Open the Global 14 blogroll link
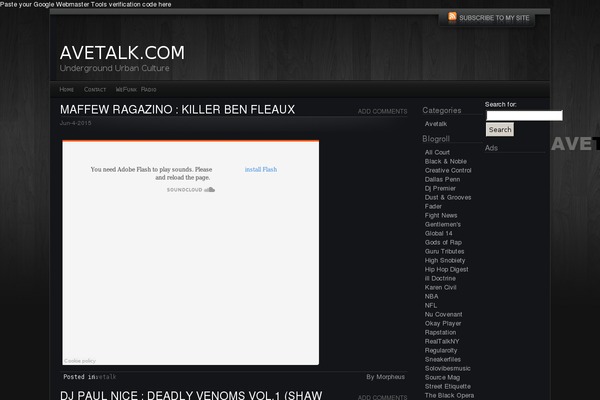Screen dimensions: 600x400 [439, 233]
